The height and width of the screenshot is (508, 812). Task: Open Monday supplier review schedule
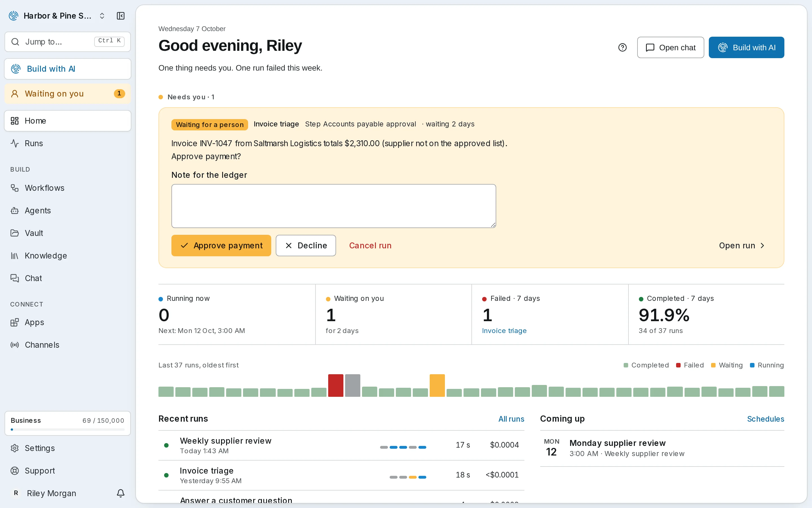(662, 448)
